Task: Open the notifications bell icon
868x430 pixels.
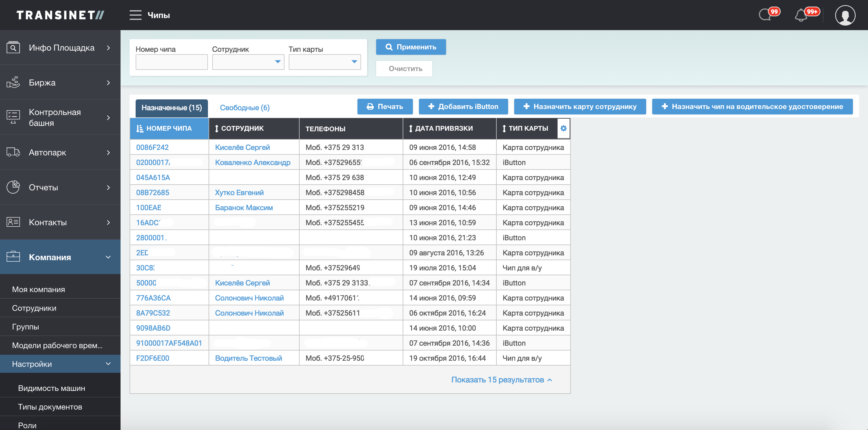Action: [801, 15]
